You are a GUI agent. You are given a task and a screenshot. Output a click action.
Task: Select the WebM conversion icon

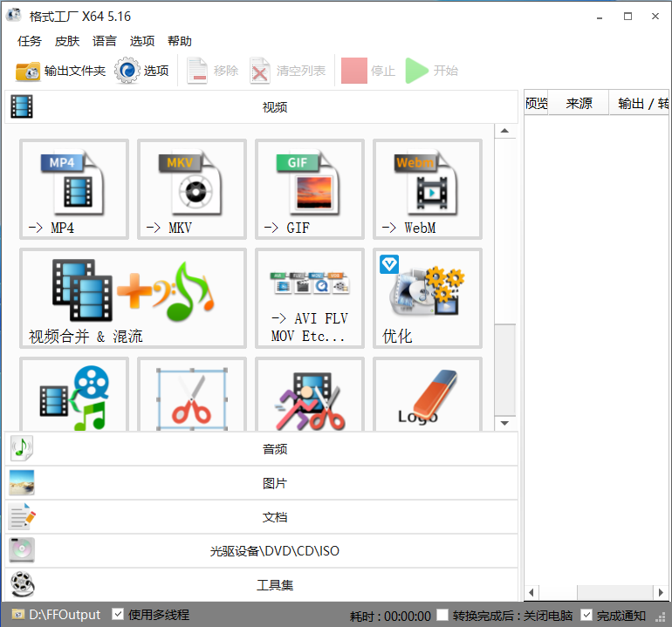(428, 189)
